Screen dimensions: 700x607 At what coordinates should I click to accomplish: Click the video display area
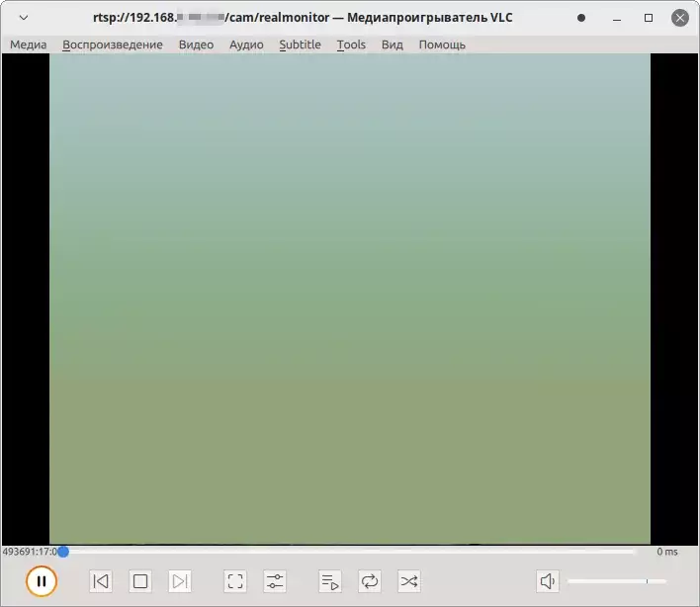coord(350,299)
